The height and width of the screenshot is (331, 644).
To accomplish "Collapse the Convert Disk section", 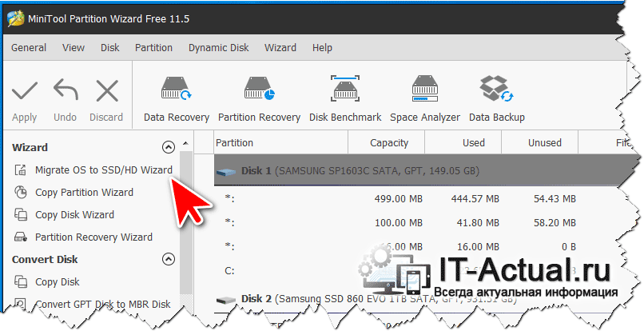I will pyautogui.click(x=169, y=259).
